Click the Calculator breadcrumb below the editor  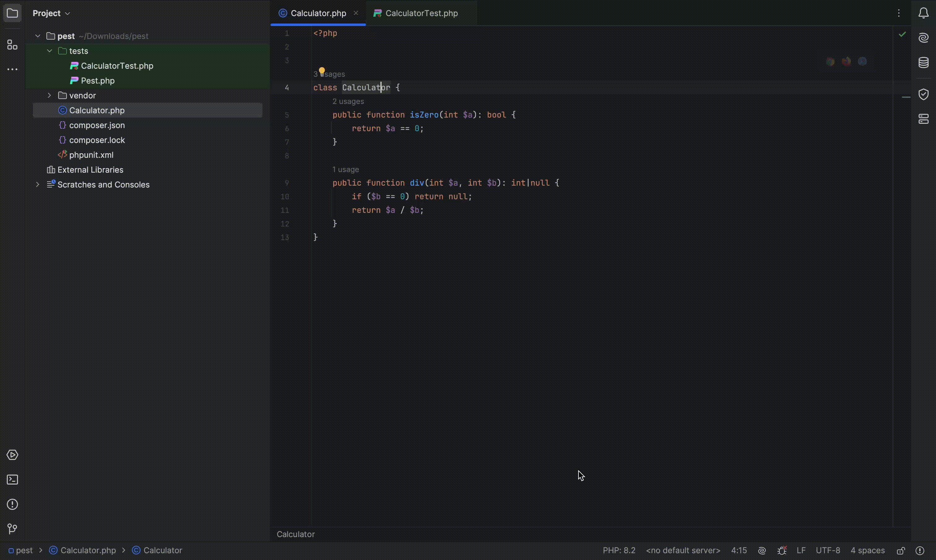296,535
